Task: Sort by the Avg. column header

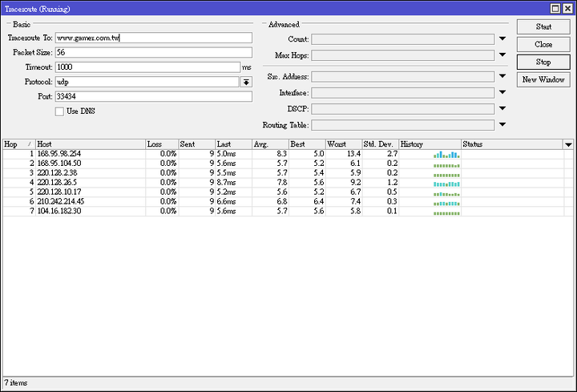Action: (x=271, y=144)
